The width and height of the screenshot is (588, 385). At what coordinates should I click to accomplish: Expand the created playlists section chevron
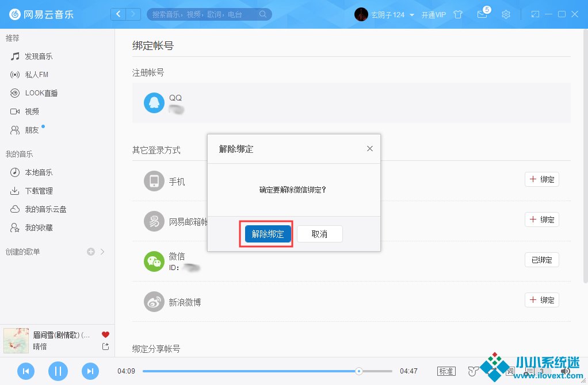(102, 252)
